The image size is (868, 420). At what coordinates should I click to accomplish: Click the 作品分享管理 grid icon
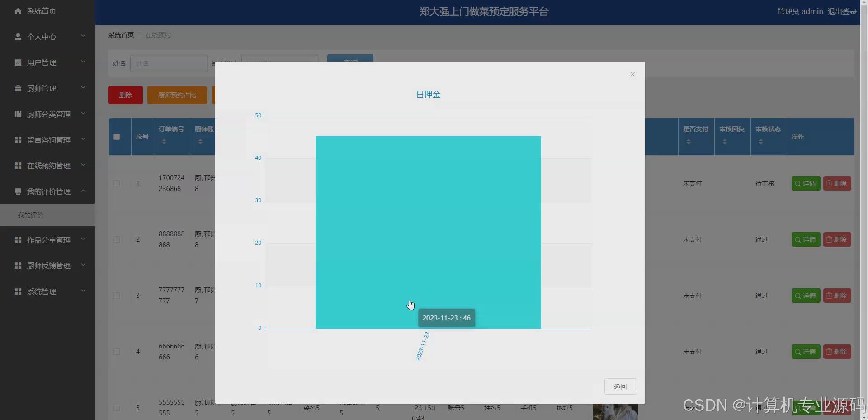(x=18, y=240)
